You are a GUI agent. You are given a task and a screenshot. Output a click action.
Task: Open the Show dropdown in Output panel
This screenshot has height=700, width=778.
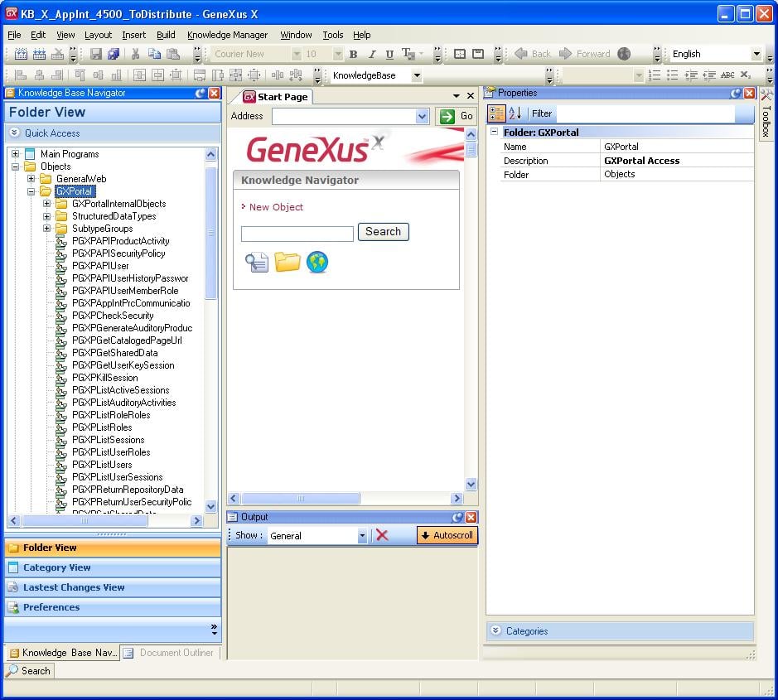click(362, 536)
